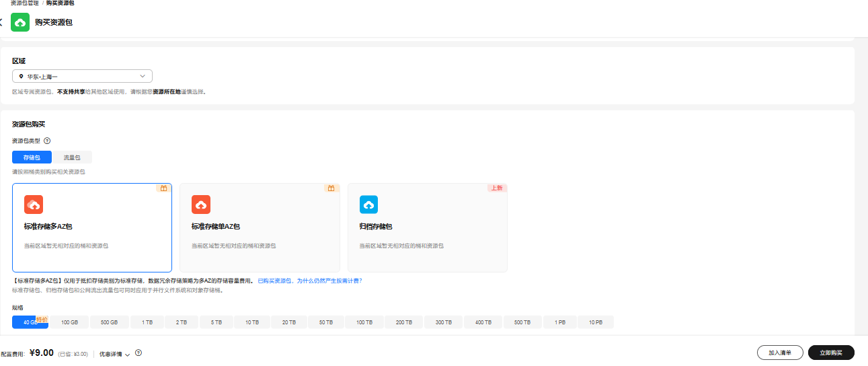Click the 请按照桶类别购买相关资源包 hint
868x366 pixels.
(48, 172)
